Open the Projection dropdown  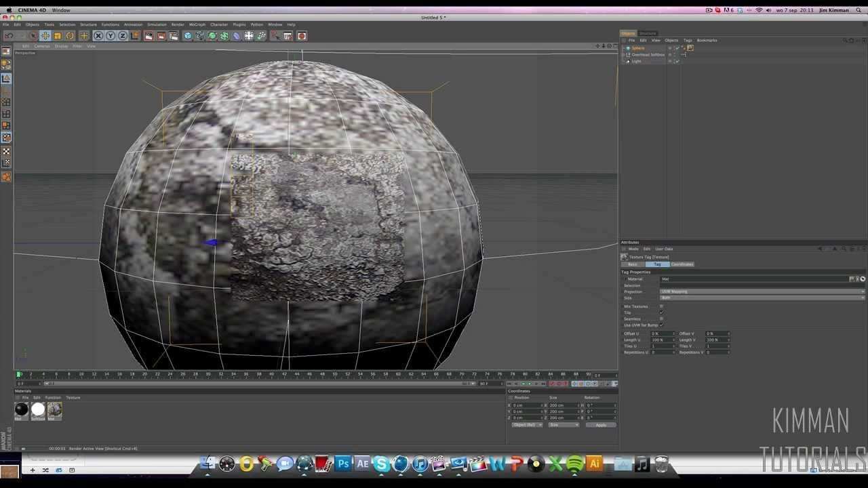point(762,291)
